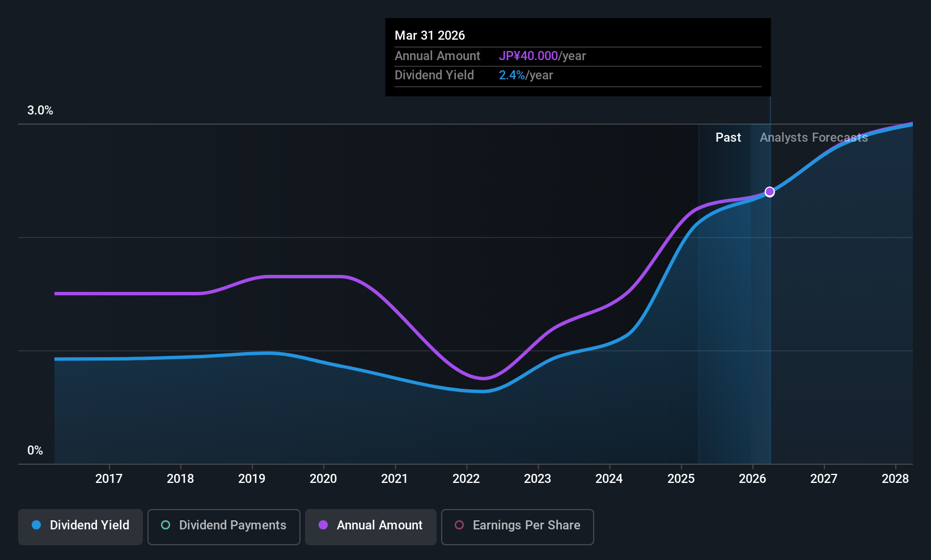931x560 pixels.
Task: Select the 2028 x-axis label
Action: click(895, 479)
